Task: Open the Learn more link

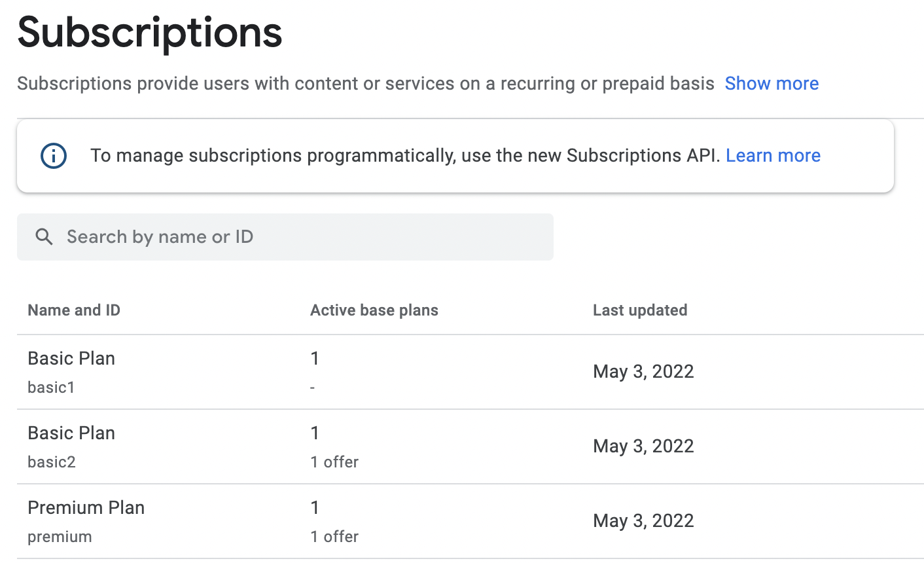Action: (x=773, y=156)
